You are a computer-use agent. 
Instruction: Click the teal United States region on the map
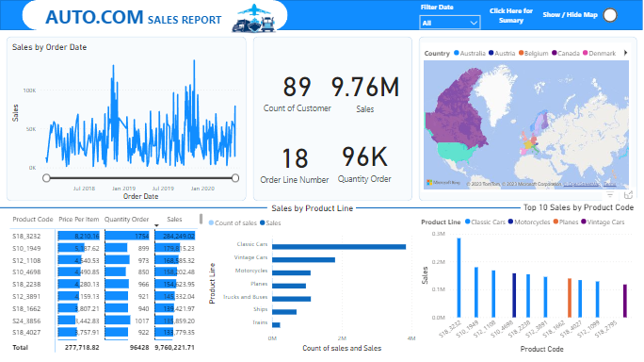454,151
